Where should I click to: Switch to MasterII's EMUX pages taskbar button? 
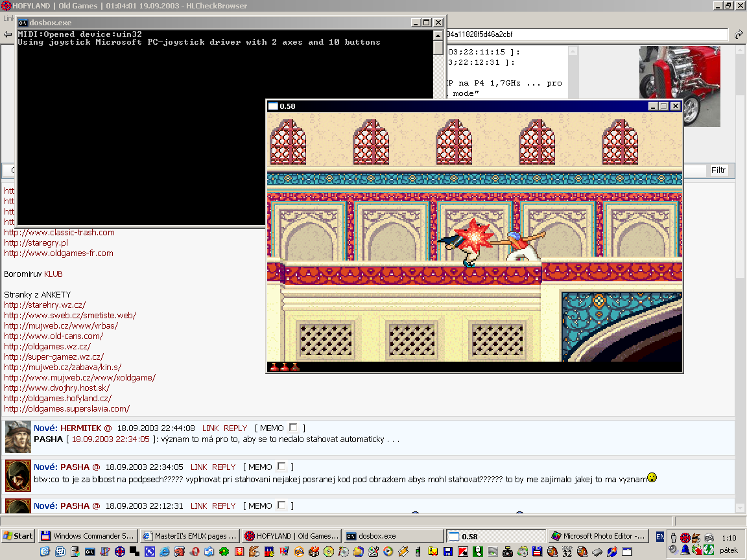189,536
